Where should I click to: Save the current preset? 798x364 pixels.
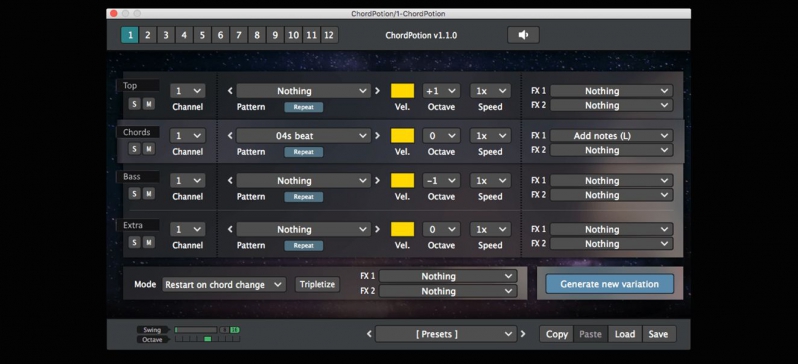[x=658, y=334]
